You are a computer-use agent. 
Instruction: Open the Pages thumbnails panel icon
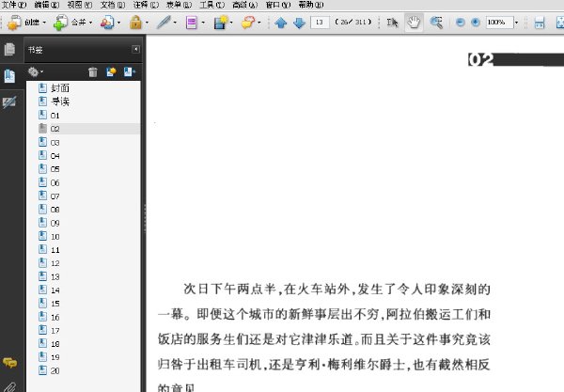tap(9, 49)
